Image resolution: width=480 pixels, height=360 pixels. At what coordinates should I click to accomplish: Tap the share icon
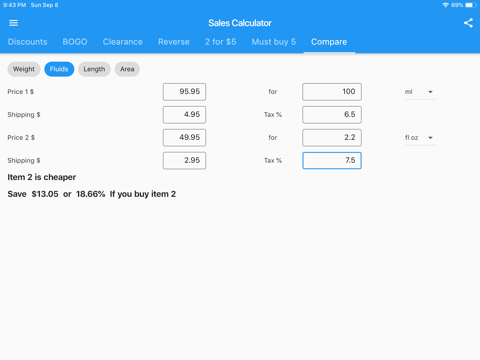pyautogui.click(x=468, y=23)
